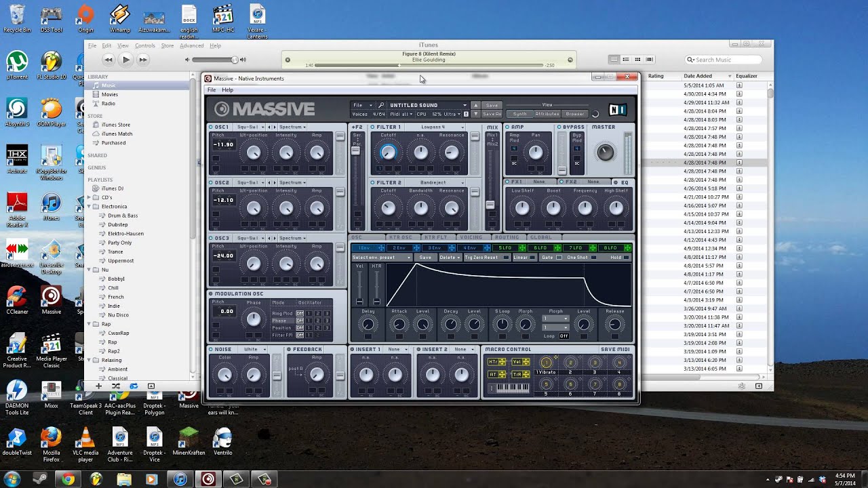The height and width of the screenshot is (488, 868).
Task: Expand Electronica playlist folder in iTunes
Action: [89, 206]
